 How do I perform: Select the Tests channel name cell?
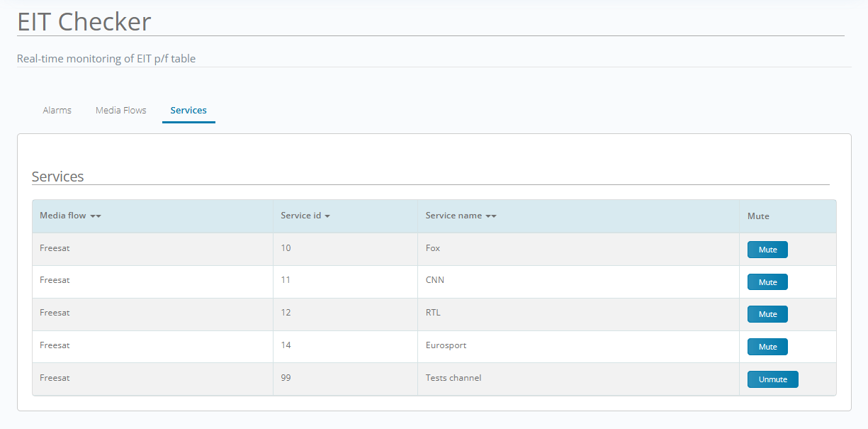[x=453, y=378]
